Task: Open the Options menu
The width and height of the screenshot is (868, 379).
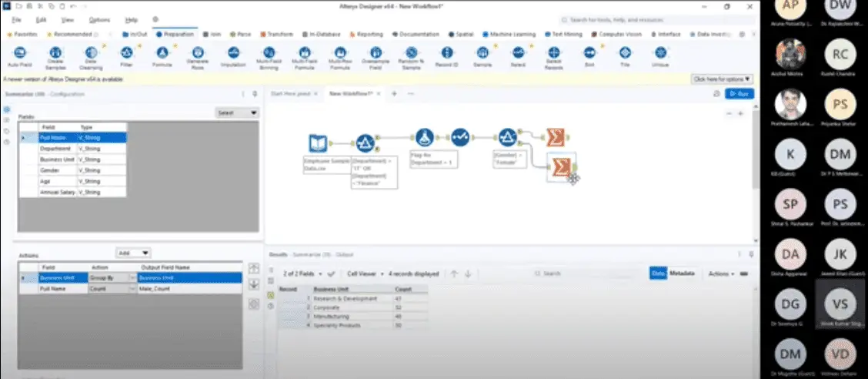Action: tap(99, 20)
